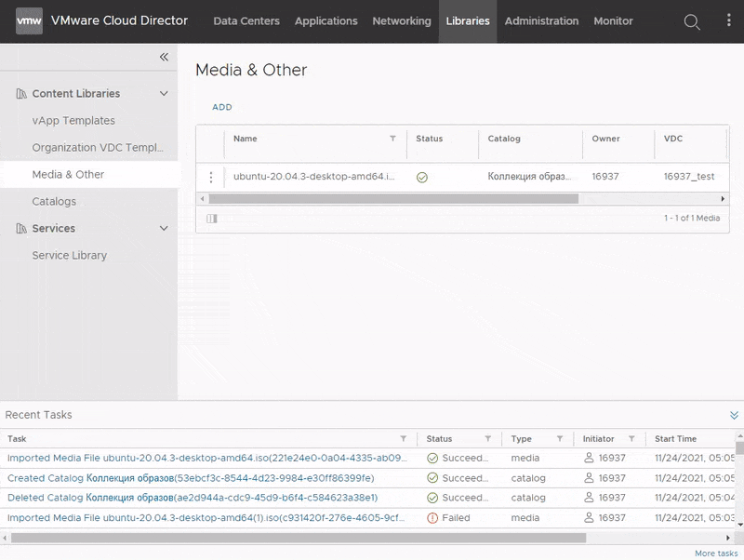The width and height of the screenshot is (744, 560).
Task: Click the 16937_test VDC cell
Action: [x=689, y=177]
